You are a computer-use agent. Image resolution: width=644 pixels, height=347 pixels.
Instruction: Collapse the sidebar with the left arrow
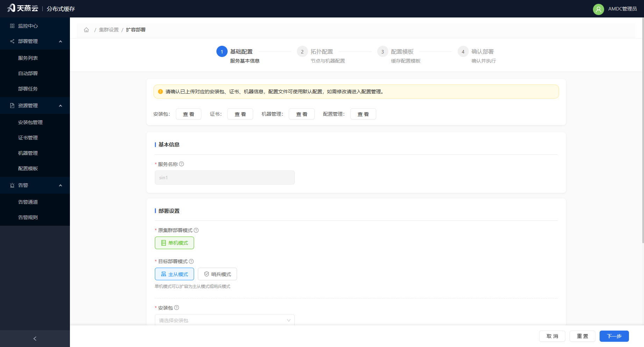point(35,339)
